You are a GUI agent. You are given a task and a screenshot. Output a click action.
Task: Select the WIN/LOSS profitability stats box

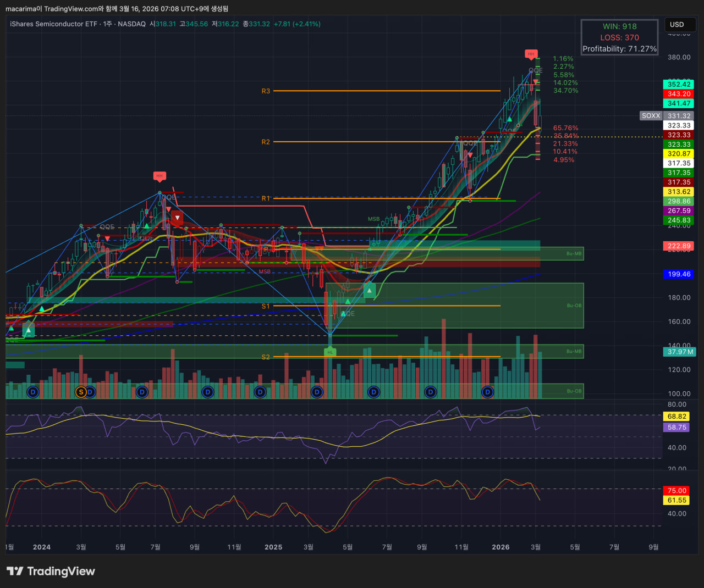point(619,37)
